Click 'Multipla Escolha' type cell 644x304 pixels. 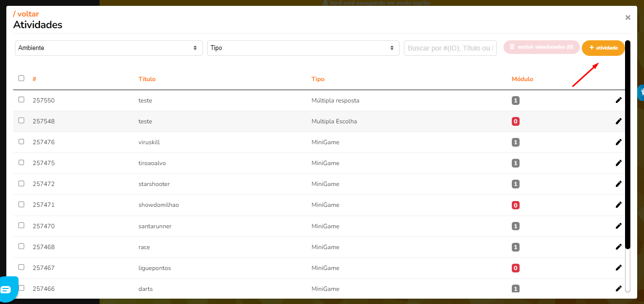[334, 121]
